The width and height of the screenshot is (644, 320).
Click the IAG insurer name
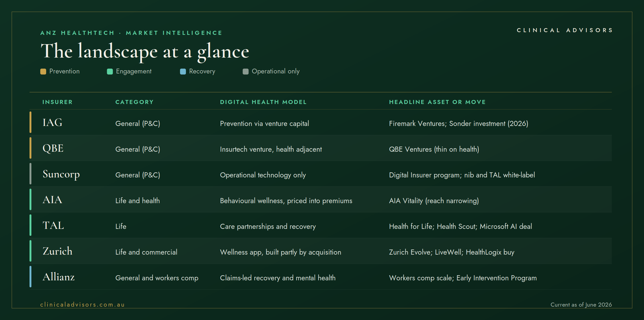[x=53, y=122]
